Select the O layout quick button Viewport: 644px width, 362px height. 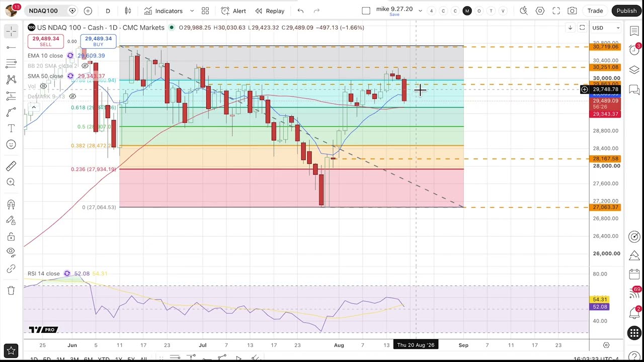(479, 11)
